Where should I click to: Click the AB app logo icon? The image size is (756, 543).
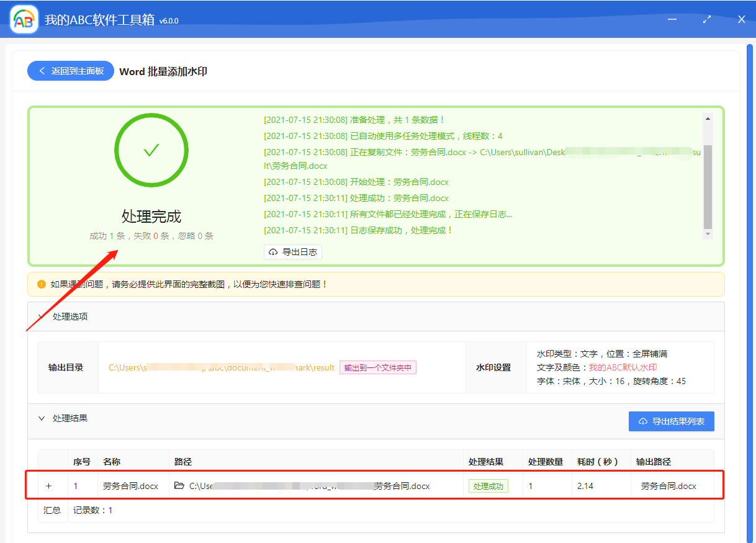tap(24, 19)
